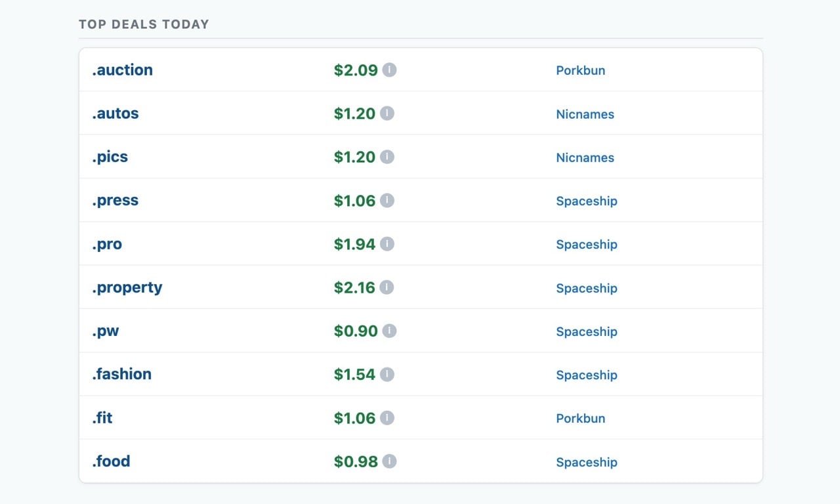Click the .fashion TLD name
The height and width of the screenshot is (504, 840).
tap(122, 374)
